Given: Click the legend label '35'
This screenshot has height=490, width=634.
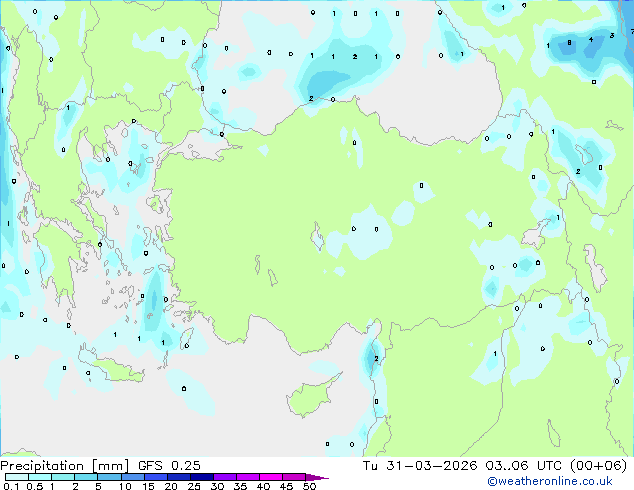Looking at the screenshot, I should (240, 486).
